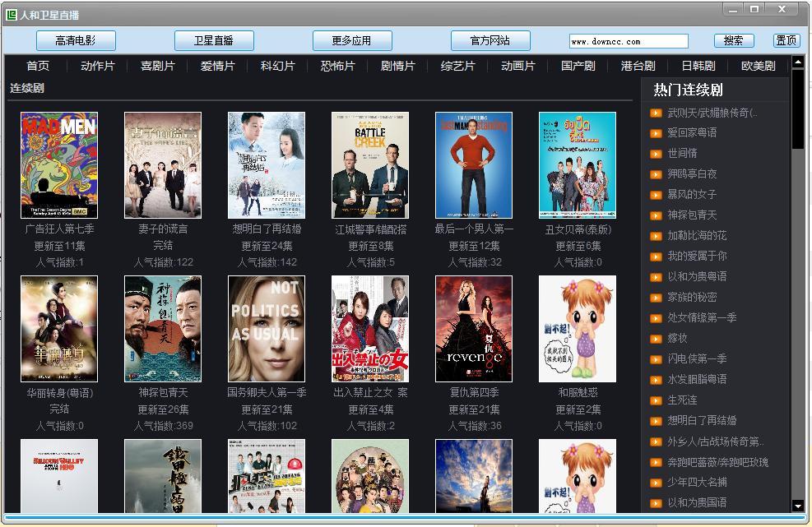Click the vertical scrollbar thumb
The height and width of the screenshot is (527, 812).
tap(798, 109)
